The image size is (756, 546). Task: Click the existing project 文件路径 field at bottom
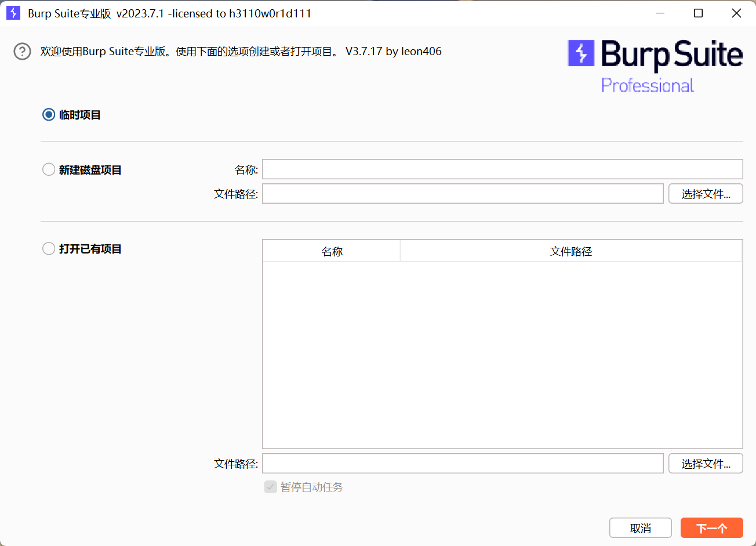463,464
